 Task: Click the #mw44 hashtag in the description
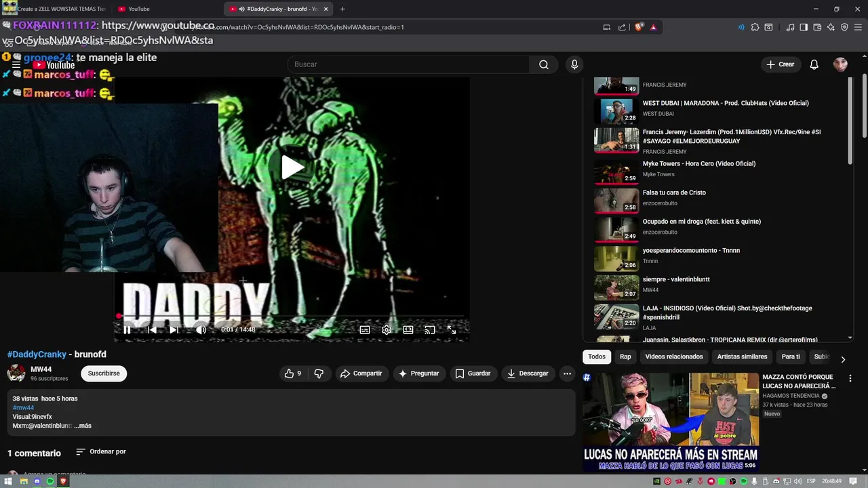click(23, 407)
